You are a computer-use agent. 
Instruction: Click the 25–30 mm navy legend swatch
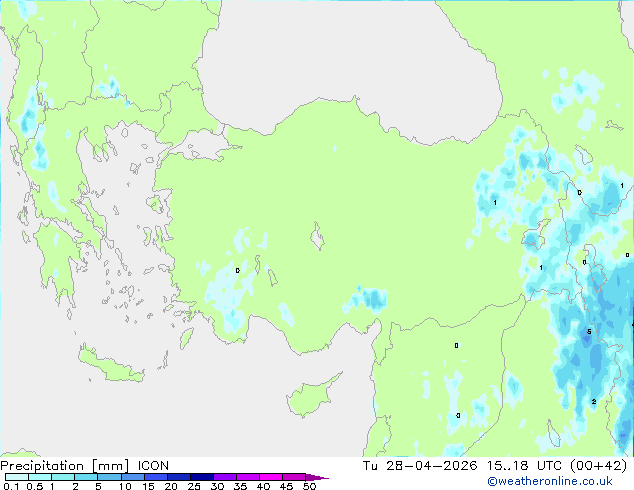[x=201, y=477]
